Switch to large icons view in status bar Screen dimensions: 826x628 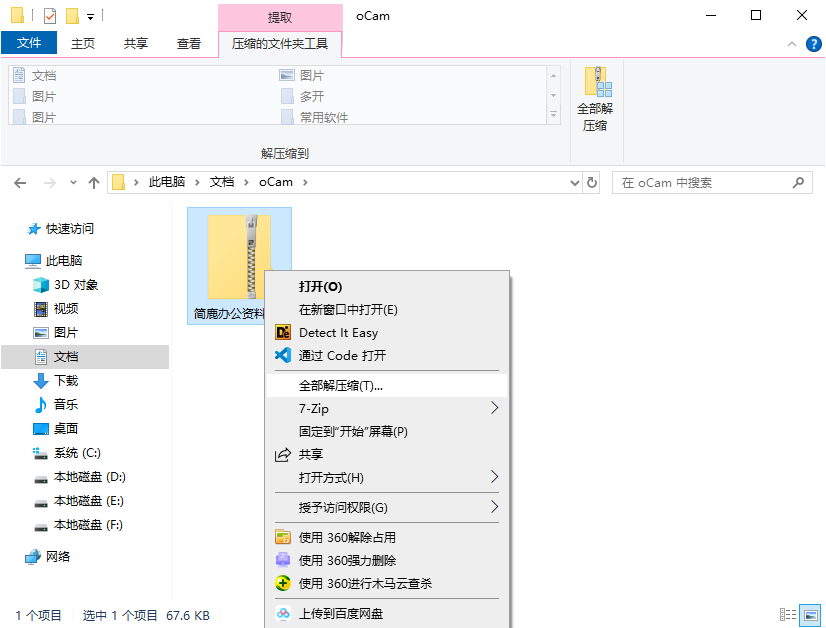pyautogui.click(x=810, y=615)
